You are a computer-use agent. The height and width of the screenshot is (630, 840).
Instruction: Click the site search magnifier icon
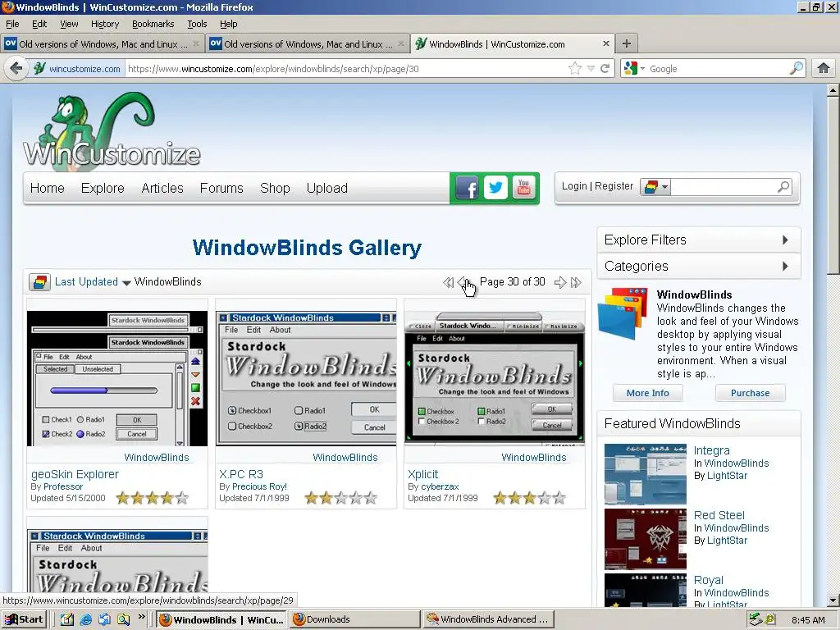[783, 186]
